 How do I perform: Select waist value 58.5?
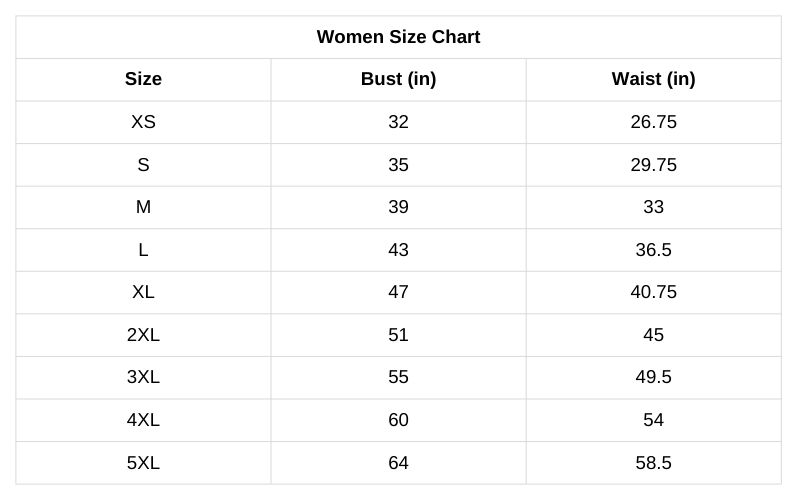(x=653, y=463)
